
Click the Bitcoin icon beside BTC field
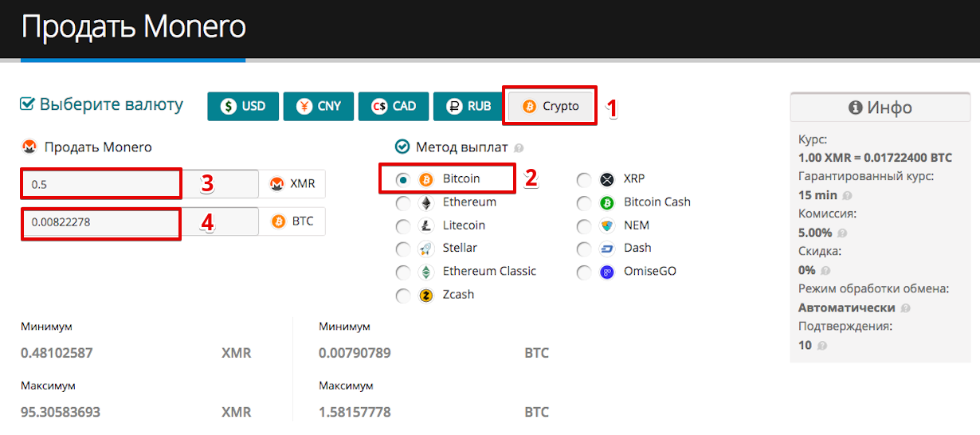[279, 221]
